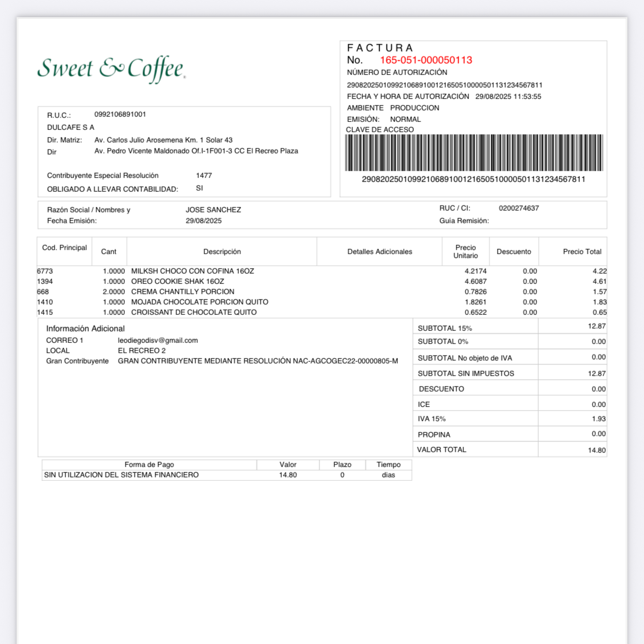644x644 pixels.
Task: Select the item CROISSANT DE CHOCOLATE QUITO
Action: [x=194, y=312]
